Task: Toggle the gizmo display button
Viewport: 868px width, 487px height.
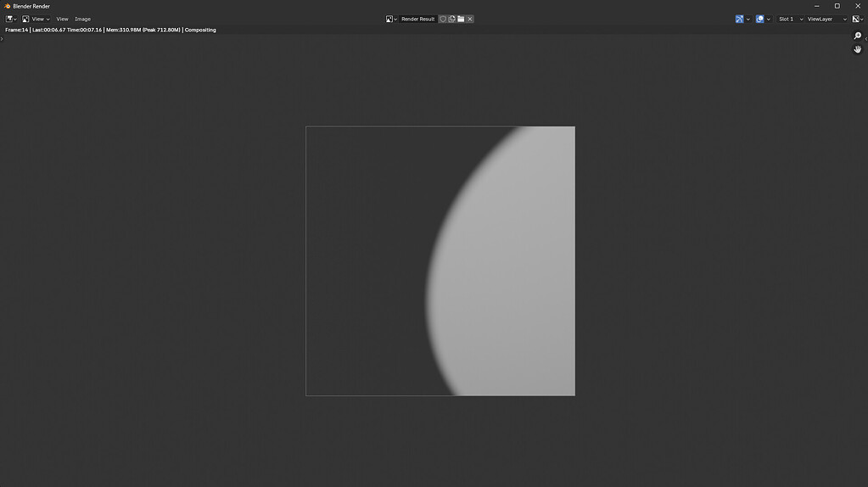Action: click(x=740, y=19)
